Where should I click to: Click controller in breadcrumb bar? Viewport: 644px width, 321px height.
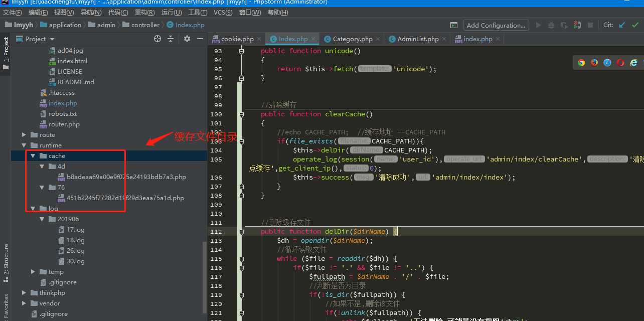click(141, 25)
